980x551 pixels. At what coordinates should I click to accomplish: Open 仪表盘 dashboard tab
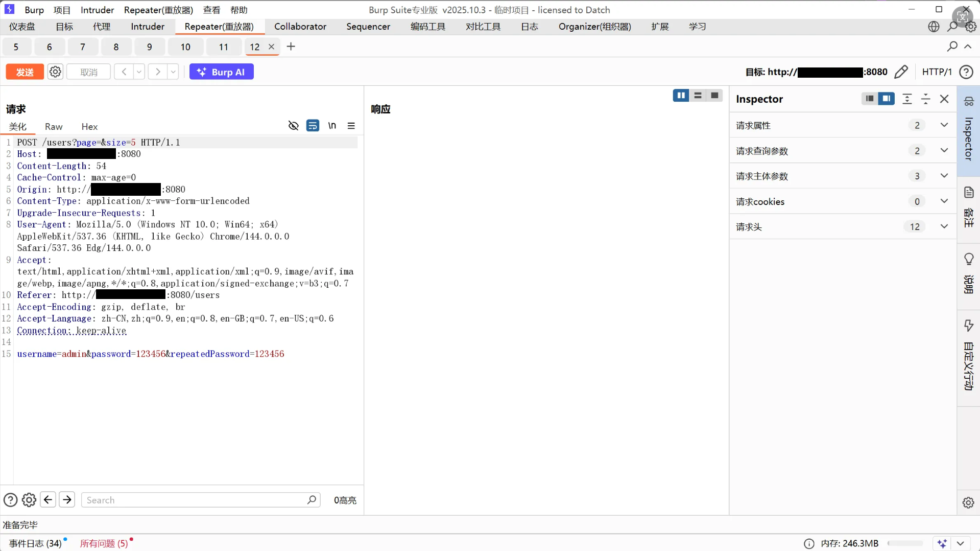click(22, 27)
